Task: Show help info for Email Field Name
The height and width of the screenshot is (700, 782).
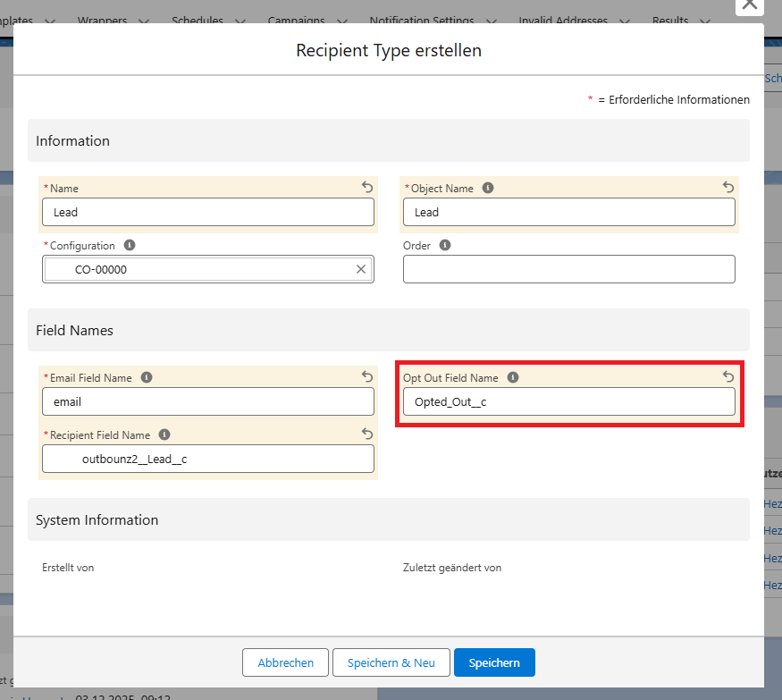Action: pyautogui.click(x=147, y=377)
